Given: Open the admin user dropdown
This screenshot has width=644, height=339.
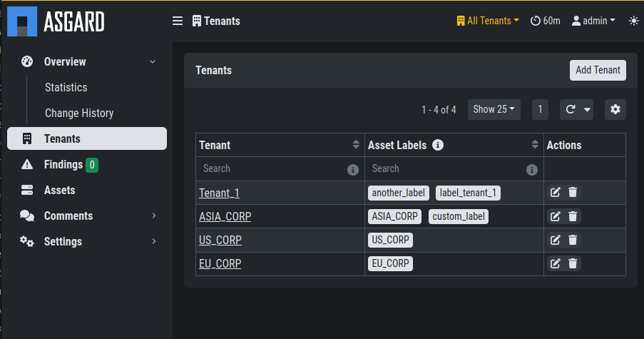Looking at the screenshot, I should pyautogui.click(x=593, y=21).
